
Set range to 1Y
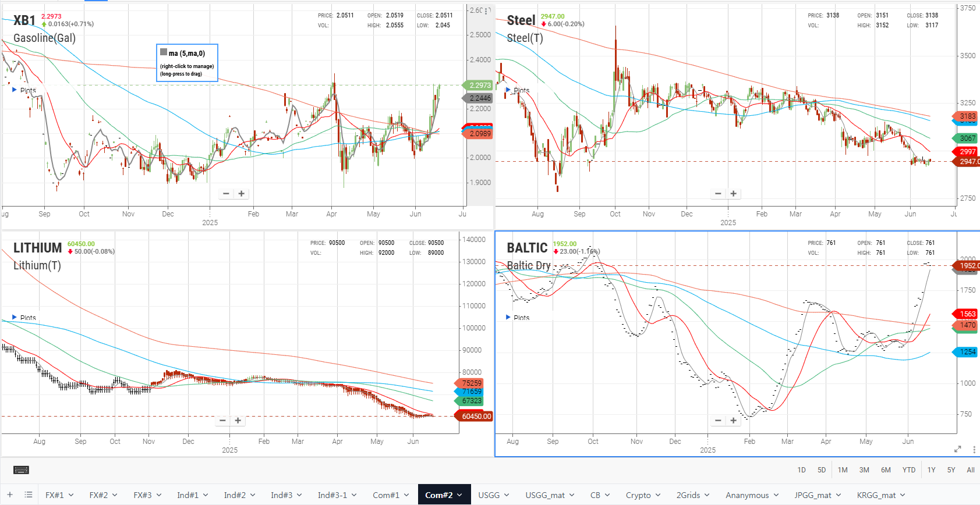coord(932,470)
